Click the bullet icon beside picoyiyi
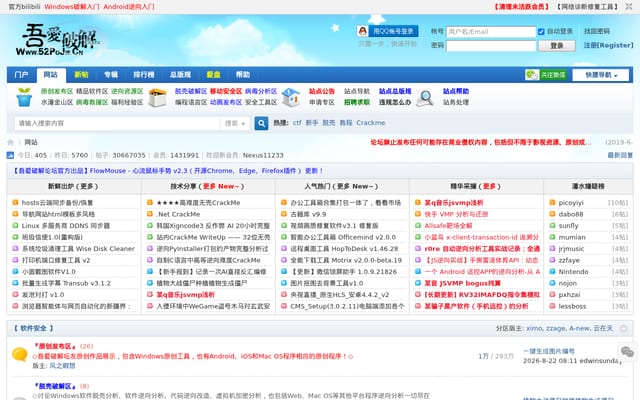The image size is (640, 400). click(x=552, y=202)
